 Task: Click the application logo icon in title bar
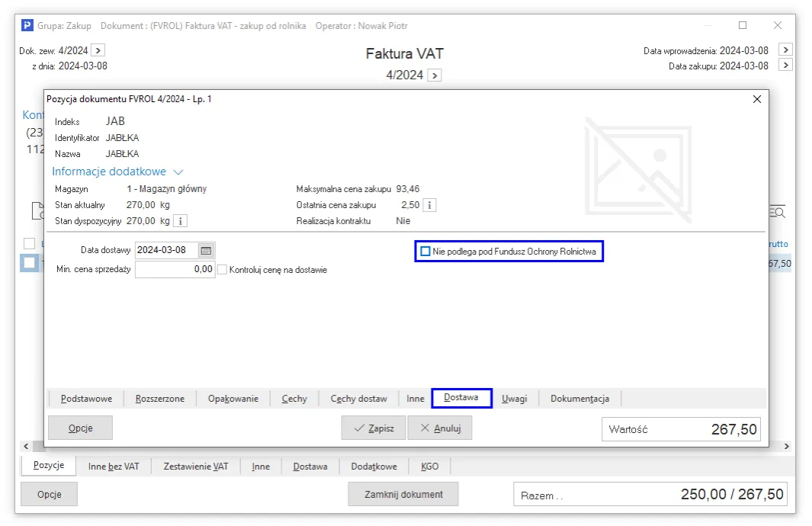27,25
